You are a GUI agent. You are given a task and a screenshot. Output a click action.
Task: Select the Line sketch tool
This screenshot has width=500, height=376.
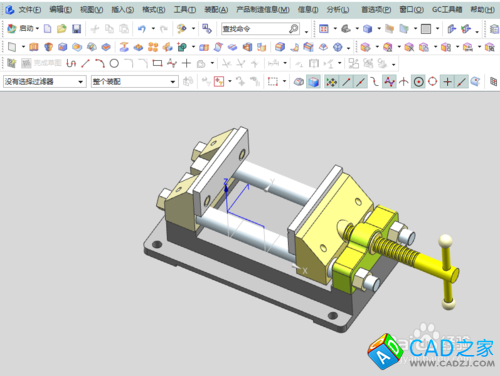(x=86, y=63)
